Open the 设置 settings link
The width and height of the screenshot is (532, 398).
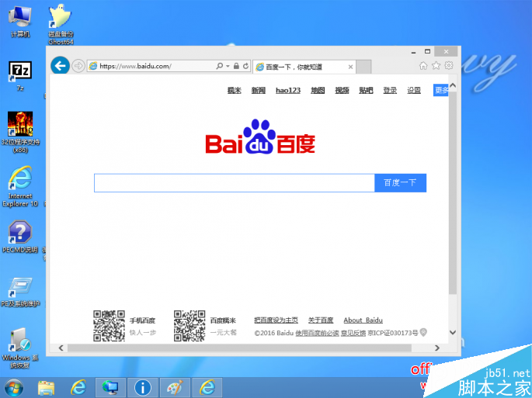coord(414,90)
